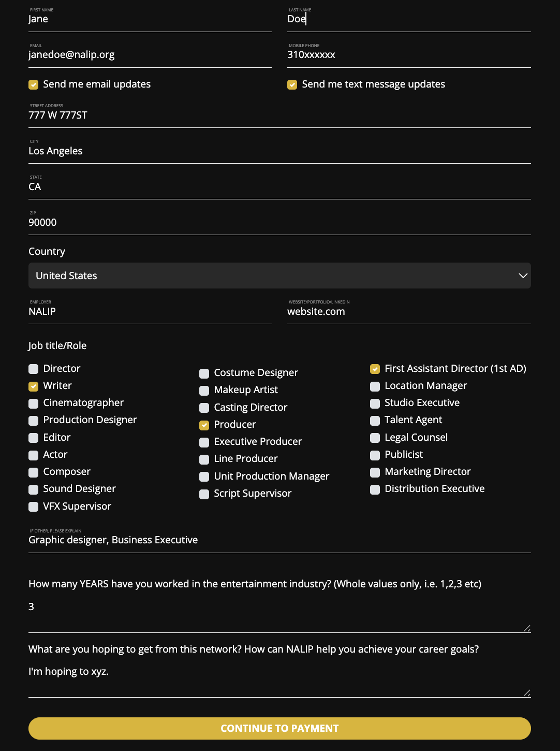Edit the Street Address field

279,115
